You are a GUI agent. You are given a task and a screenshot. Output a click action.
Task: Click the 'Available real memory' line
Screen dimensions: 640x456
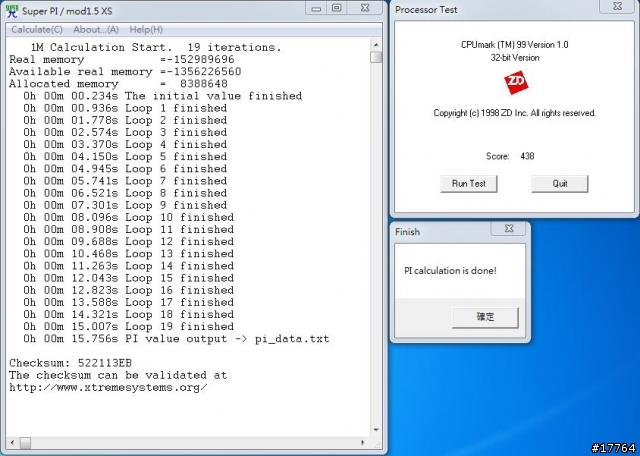tap(125, 72)
